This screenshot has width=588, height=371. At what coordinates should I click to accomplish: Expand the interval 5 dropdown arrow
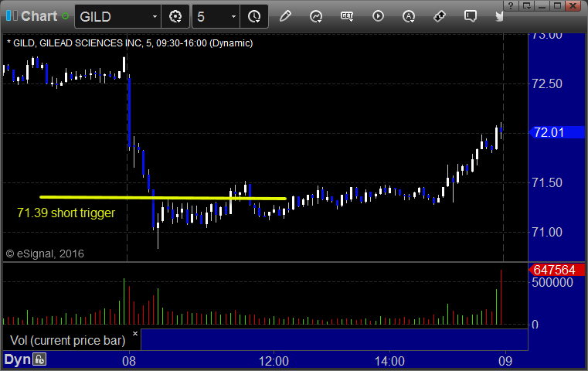click(x=233, y=16)
